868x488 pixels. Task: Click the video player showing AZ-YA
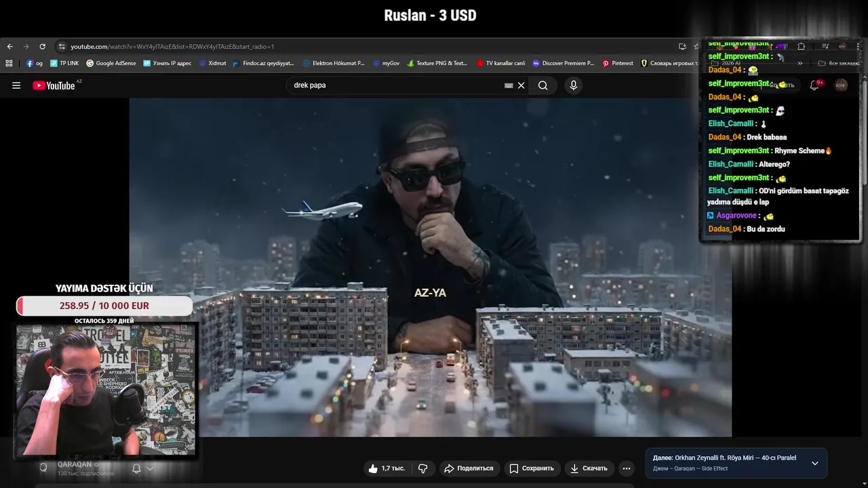pyautogui.click(x=431, y=267)
